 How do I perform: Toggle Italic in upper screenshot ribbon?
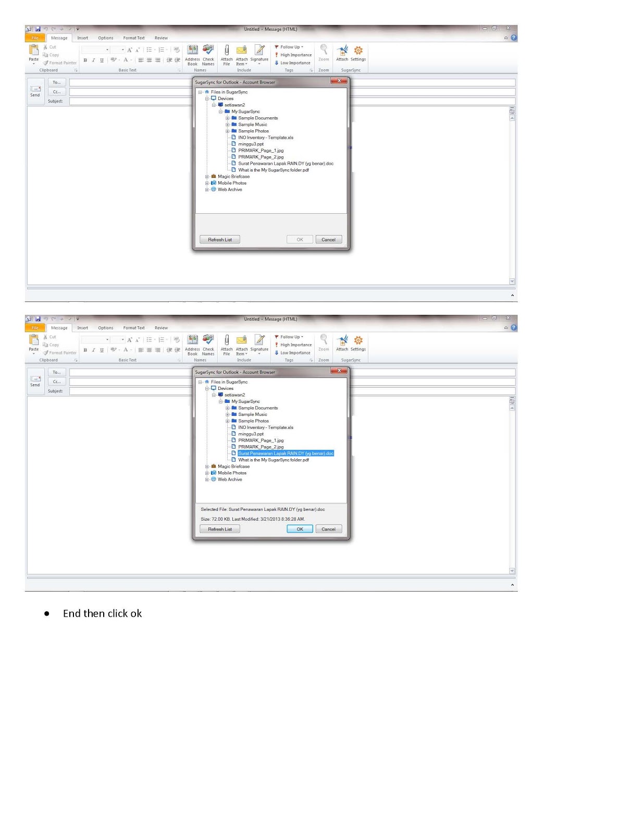tap(93, 60)
